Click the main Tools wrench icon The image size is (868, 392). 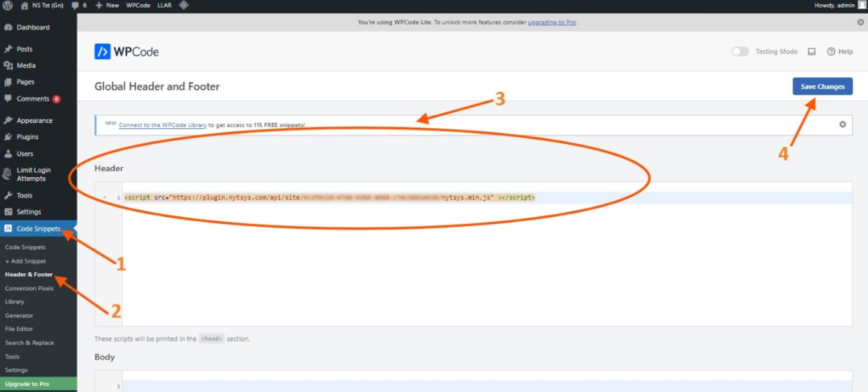[x=8, y=196]
